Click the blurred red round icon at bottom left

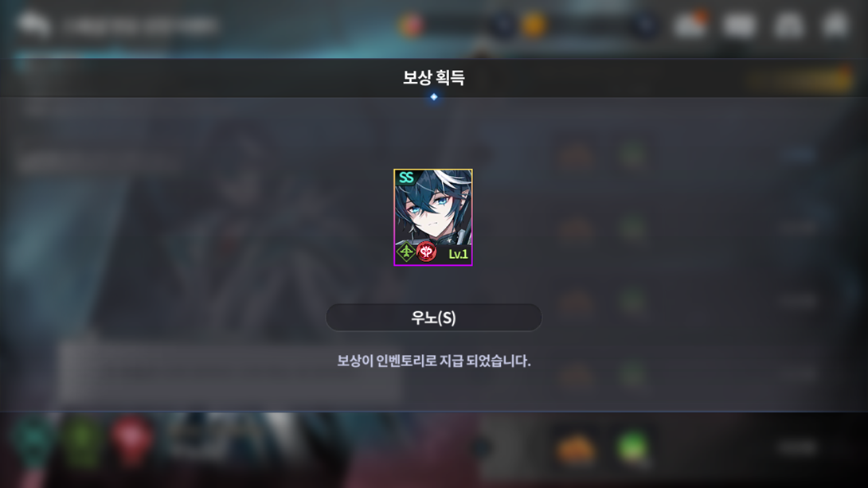coord(132,441)
